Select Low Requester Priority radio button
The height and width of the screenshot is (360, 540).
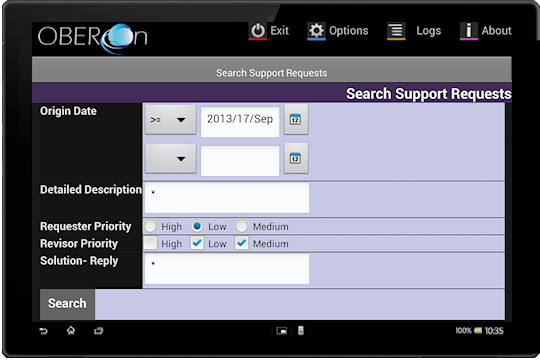197,226
